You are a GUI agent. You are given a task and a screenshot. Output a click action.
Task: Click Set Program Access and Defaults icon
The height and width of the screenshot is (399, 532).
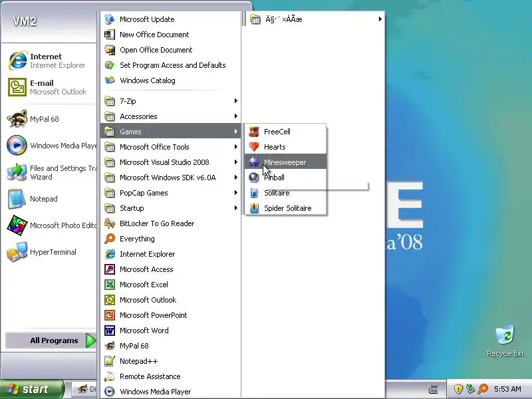(x=110, y=65)
